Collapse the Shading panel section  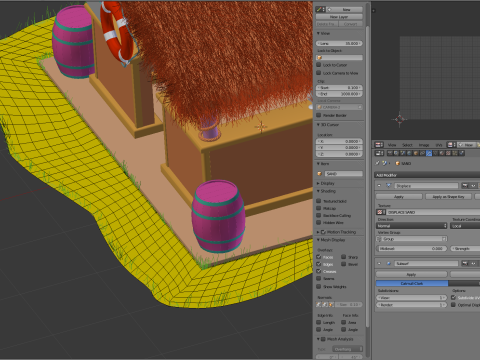click(318, 191)
